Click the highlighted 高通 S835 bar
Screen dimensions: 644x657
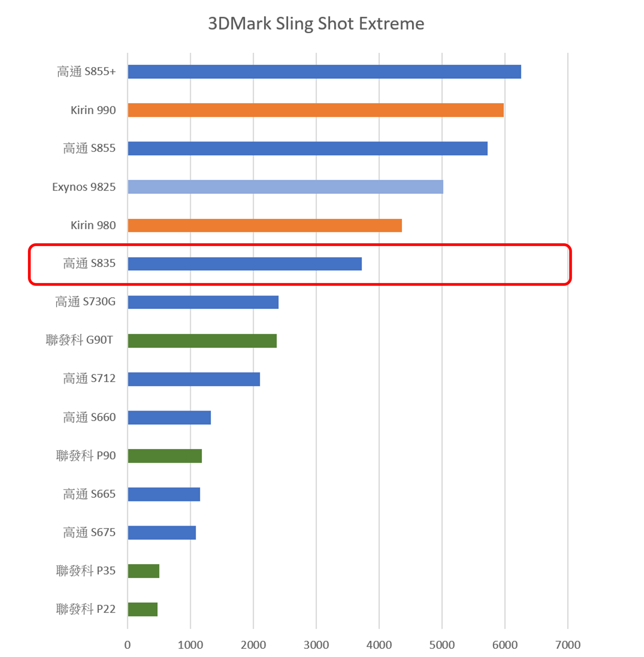pyautogui.click(x=244, y=264)
